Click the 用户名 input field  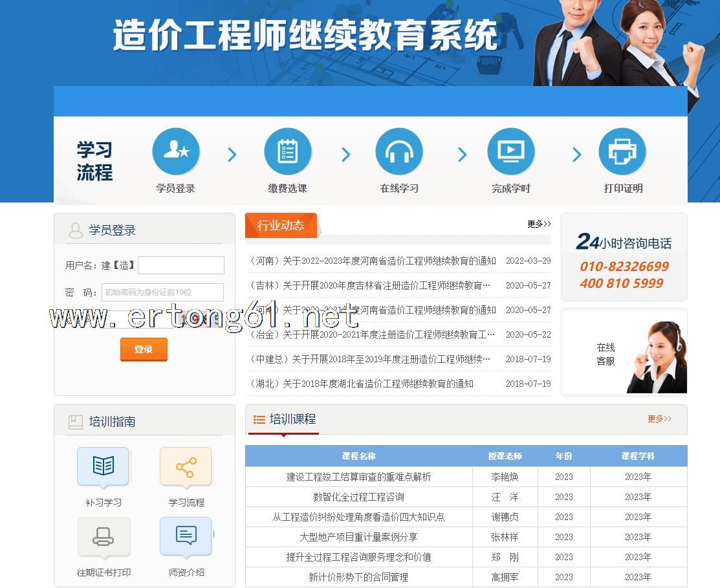[x=181, y=265]
